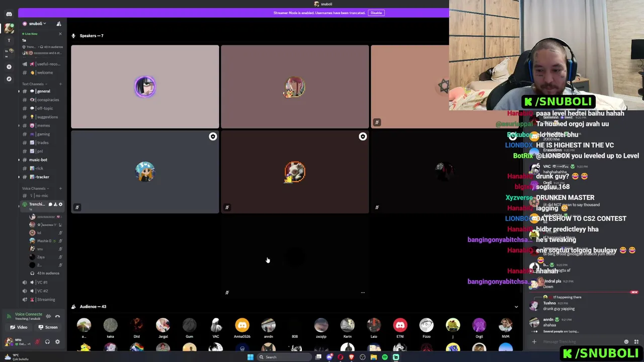The height and width of the screenshot is (362, 644).
Task: Open the trades channel
Action: click(x=42, y=142)
